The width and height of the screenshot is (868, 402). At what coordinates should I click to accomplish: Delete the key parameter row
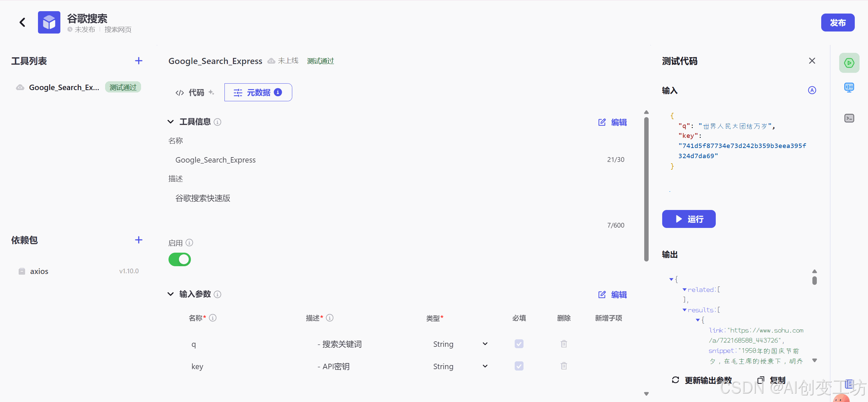point(564,366)
